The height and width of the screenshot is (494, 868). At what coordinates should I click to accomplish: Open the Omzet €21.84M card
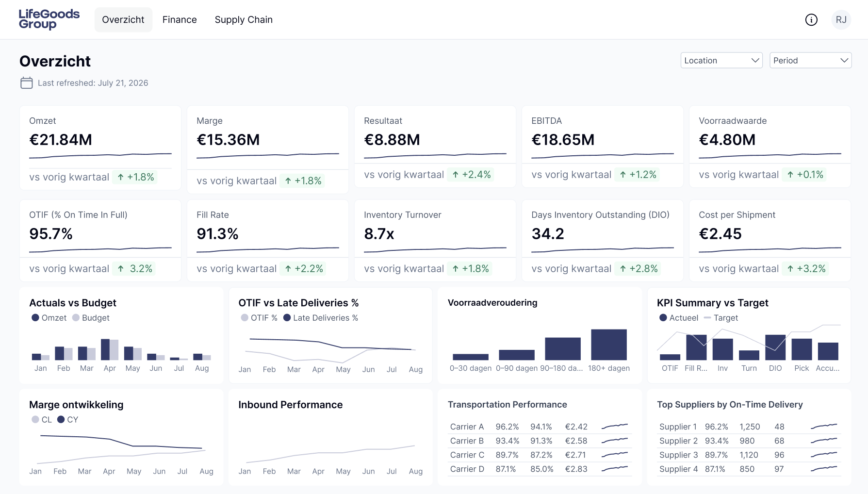(100, 148)
